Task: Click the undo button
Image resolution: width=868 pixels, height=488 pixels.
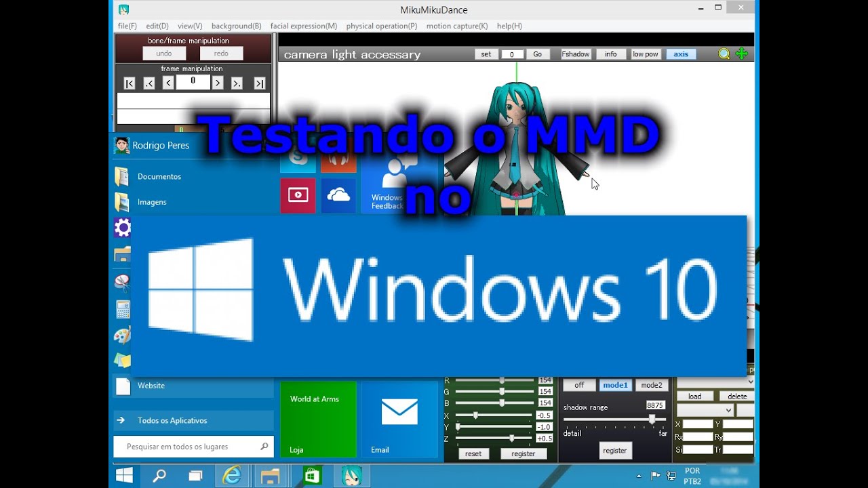Action: pyautogui.click(x=164, y=54)
